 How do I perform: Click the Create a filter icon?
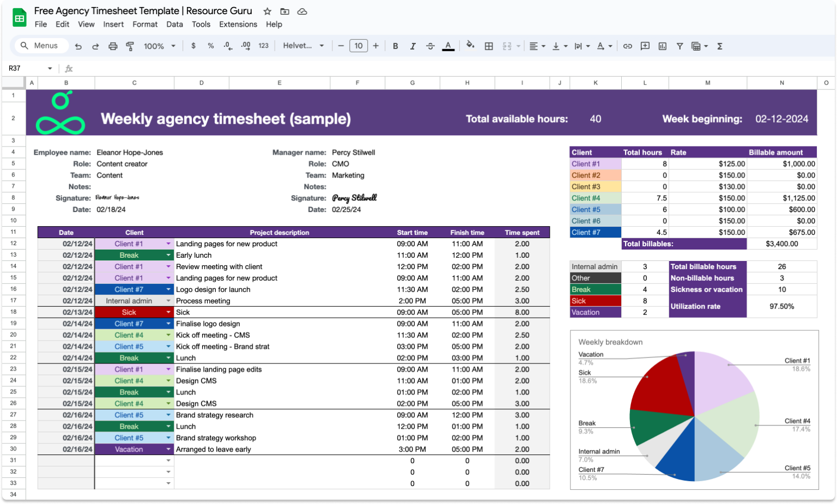tap(680, 46)
